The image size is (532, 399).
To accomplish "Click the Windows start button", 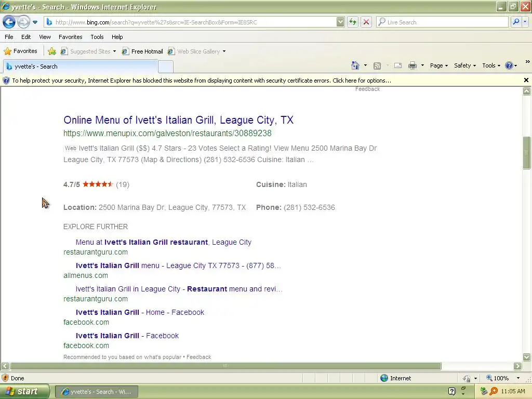I will [x=25, y=392].
